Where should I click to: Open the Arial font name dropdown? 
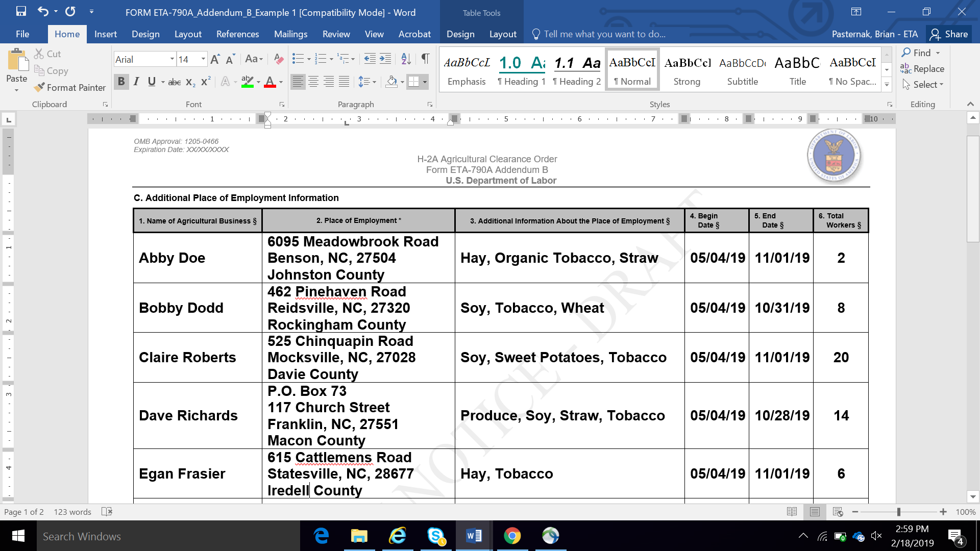click(x=172, y=59)
